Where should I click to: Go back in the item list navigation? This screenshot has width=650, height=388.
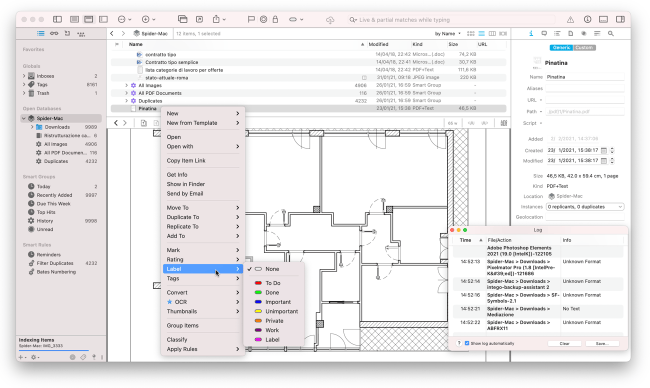click(112, 34)
